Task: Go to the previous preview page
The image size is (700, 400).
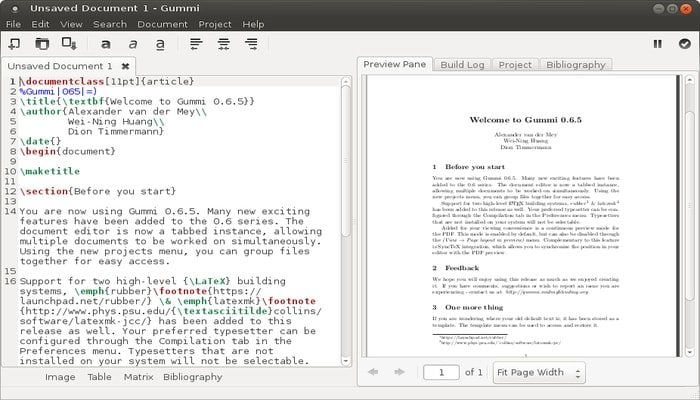Action: pos(373,372)
